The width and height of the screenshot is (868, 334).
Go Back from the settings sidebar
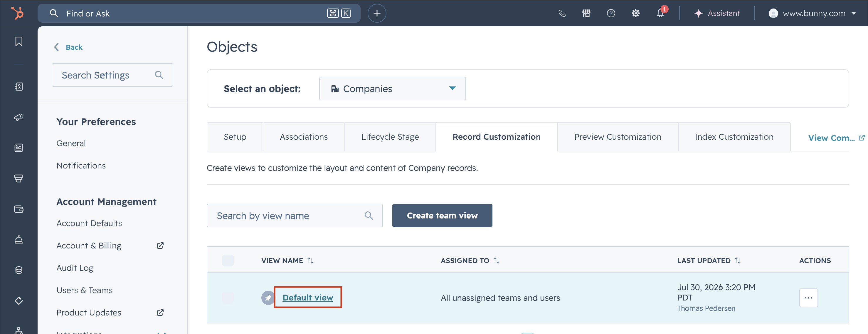[x=68, y=47]
